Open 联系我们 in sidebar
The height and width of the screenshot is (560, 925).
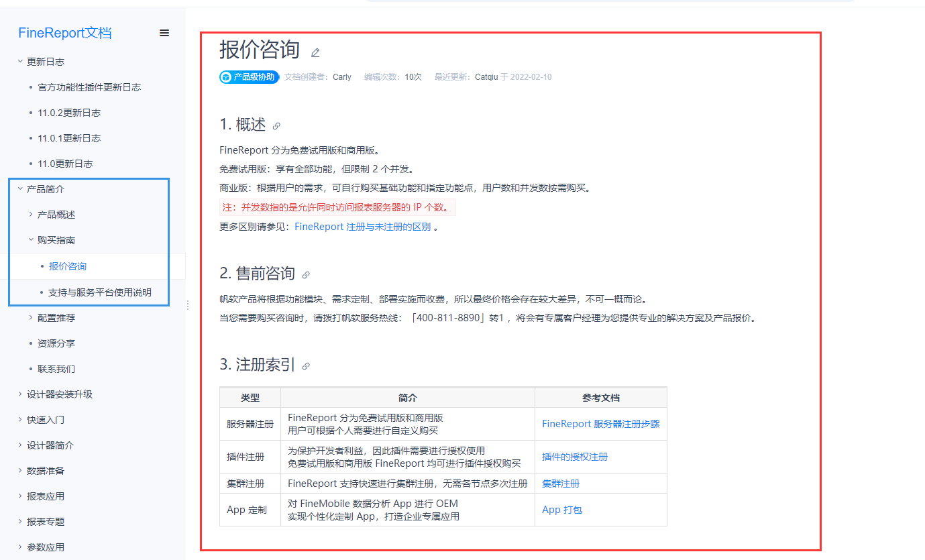point(56,369)
